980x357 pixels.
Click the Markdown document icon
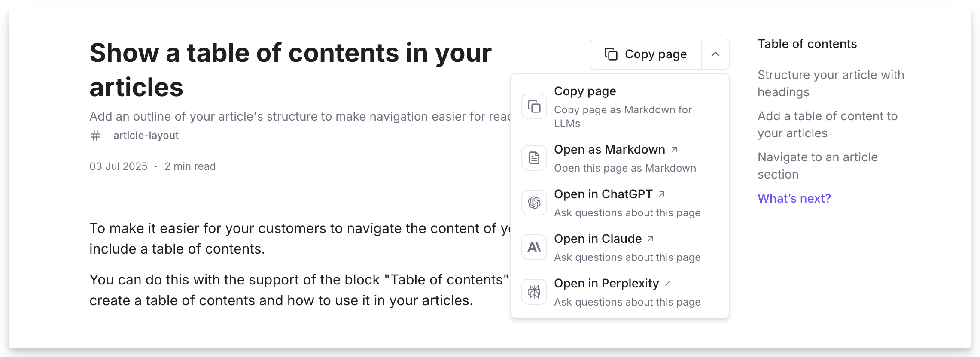pyautogui.click(x=534, y=158)
